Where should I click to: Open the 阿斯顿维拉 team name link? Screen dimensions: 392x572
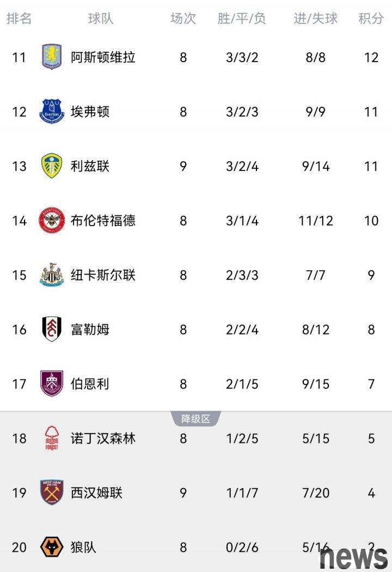(x=103, y=57)
